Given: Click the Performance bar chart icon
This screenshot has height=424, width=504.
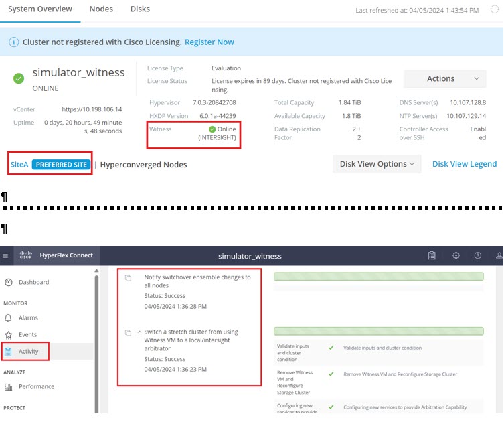Looking at the screenshot, I should click(8, 386).
